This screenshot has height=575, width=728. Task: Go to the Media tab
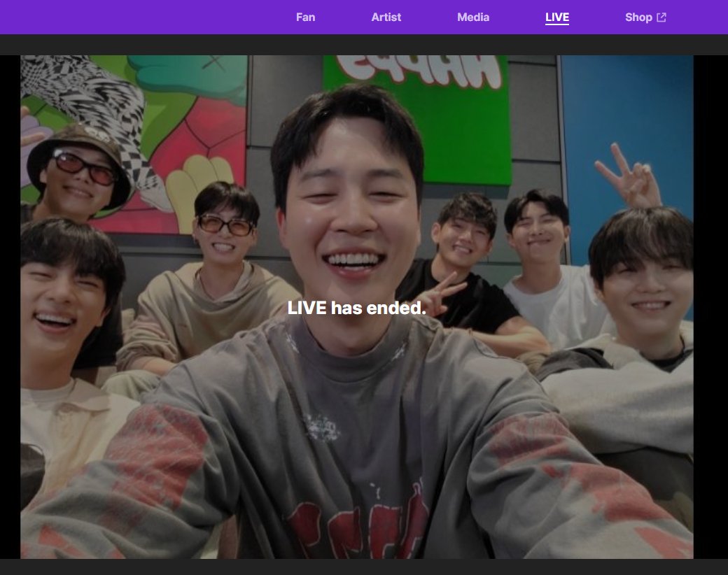473,17
